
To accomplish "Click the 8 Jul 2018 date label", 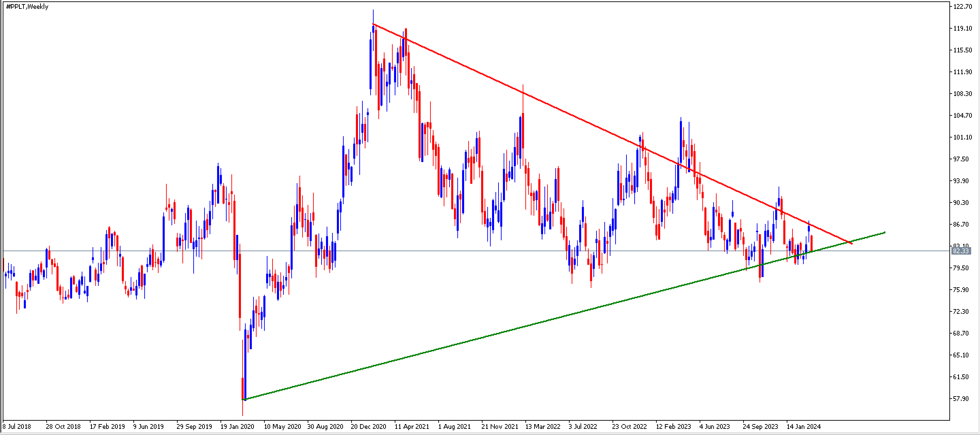I will (17, 426).
